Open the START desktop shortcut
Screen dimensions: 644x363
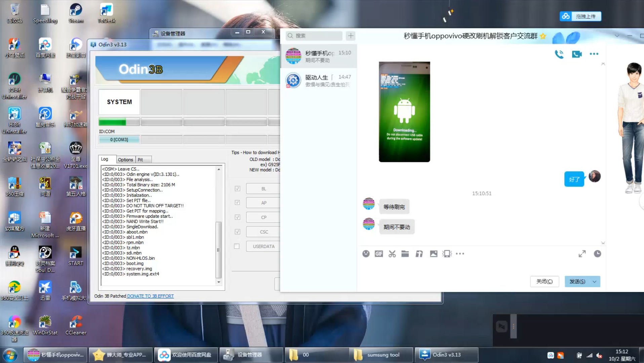click(76, 256)
